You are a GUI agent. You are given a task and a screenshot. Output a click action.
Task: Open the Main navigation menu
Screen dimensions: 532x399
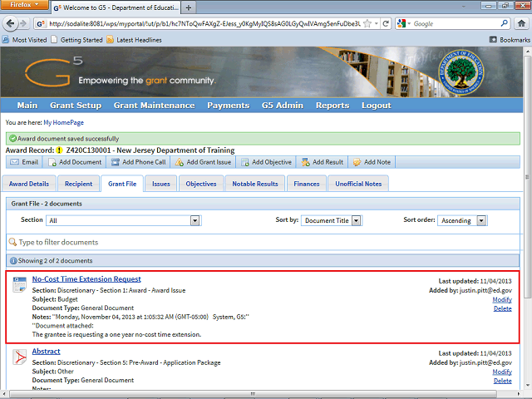27,106
